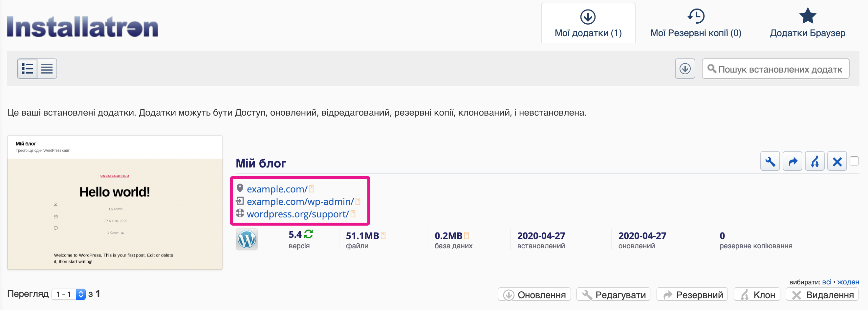Open the Мої Резервні копії (0) tab
The image size is (868, 310).
(695, 24)
